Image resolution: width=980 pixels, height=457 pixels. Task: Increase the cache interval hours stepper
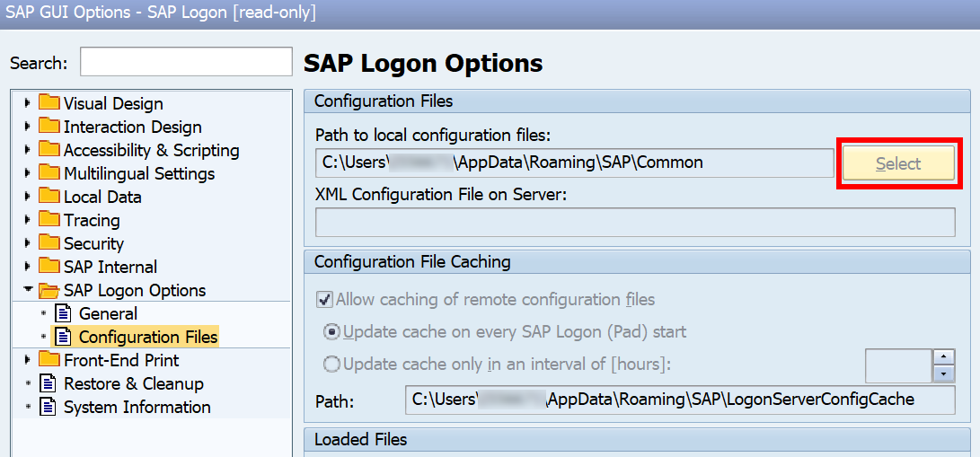(944, 357)
